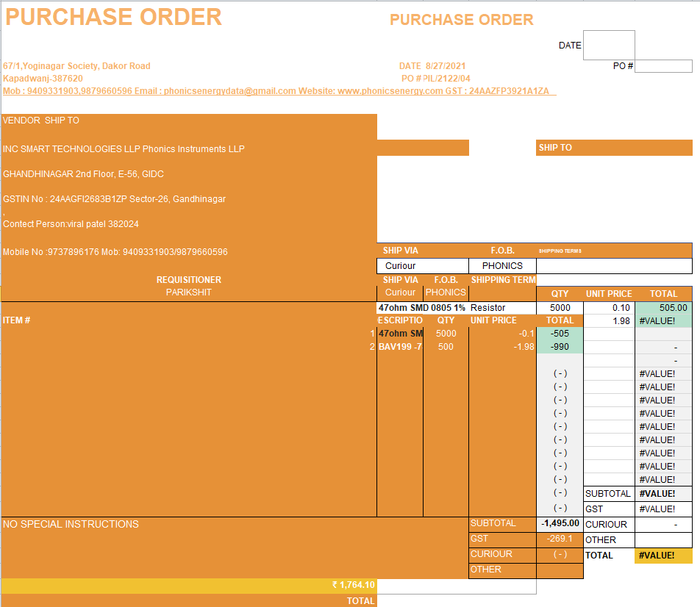Click the SHIPPING TERMS small header
This screenshot has height=607, width=700.
point(560,251)
